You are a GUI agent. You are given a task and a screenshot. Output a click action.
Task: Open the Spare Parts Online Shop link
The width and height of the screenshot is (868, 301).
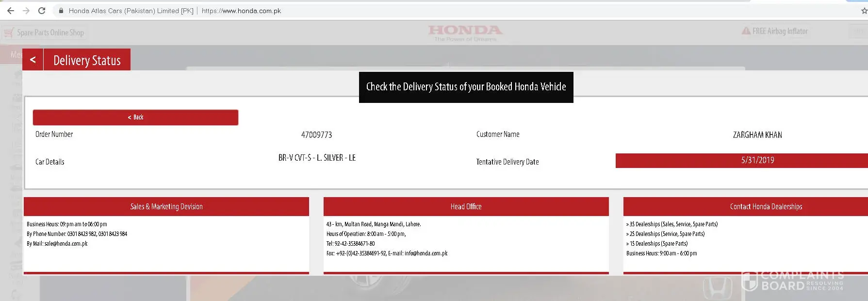pos(50,33)
